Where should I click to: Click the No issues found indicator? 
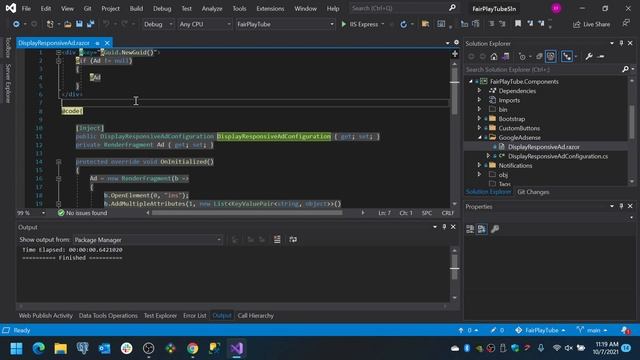pyautogui.click(x=82, y=213)
